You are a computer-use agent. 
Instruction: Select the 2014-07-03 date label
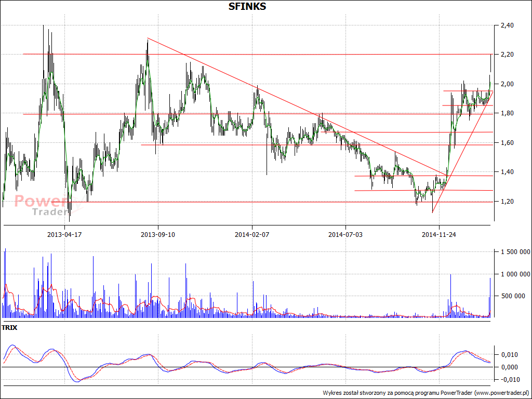pos(345,234)
